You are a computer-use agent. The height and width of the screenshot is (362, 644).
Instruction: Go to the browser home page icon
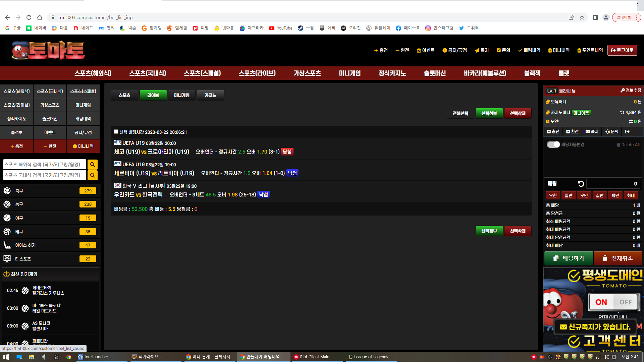(40, 17)
